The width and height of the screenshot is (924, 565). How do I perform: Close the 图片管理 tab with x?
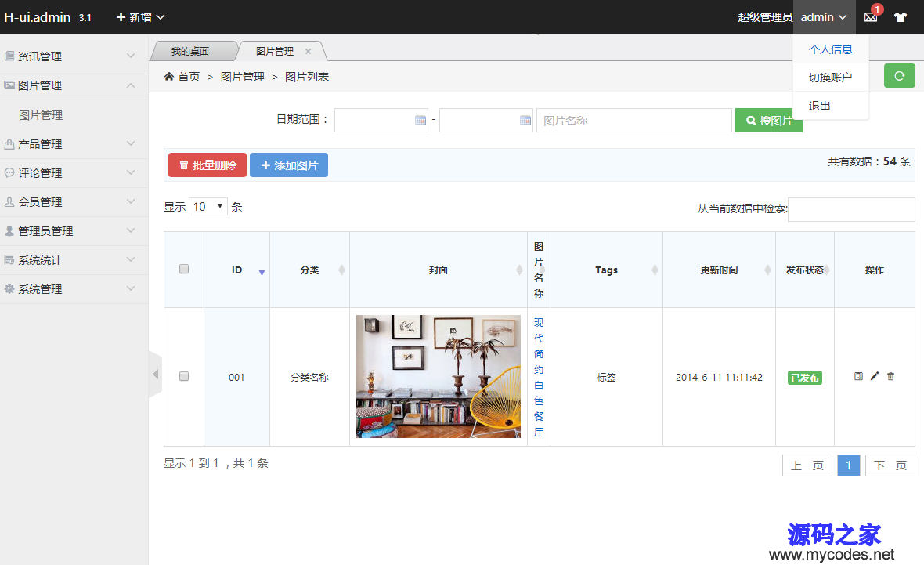[x=308, y=51]
